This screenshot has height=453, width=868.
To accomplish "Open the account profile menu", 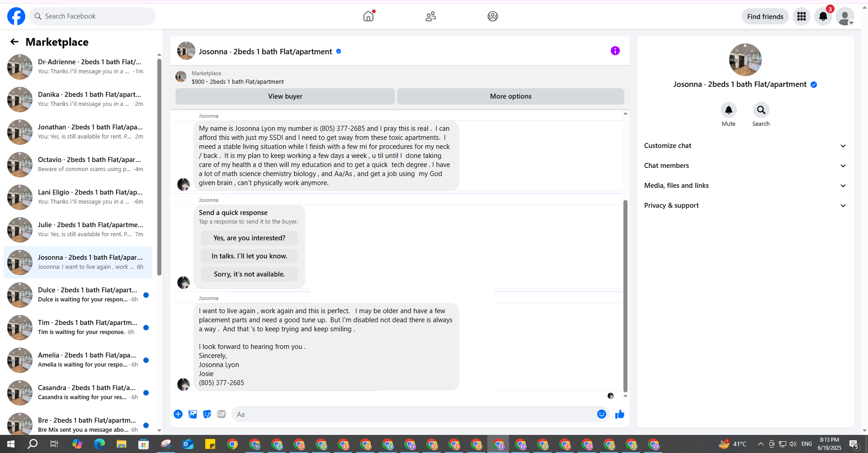I will point(845,16).
